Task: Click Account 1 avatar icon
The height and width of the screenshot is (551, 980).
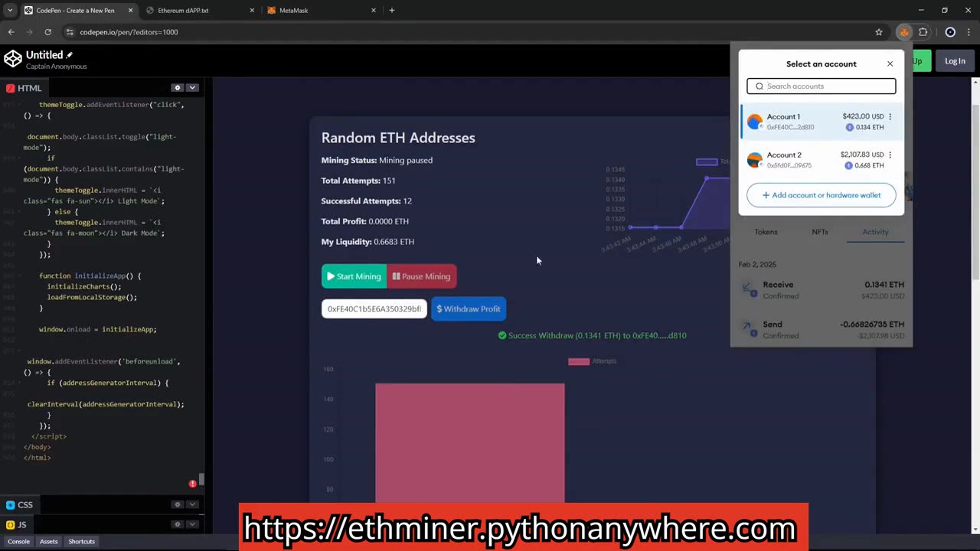Action: [x=755, y=122]
